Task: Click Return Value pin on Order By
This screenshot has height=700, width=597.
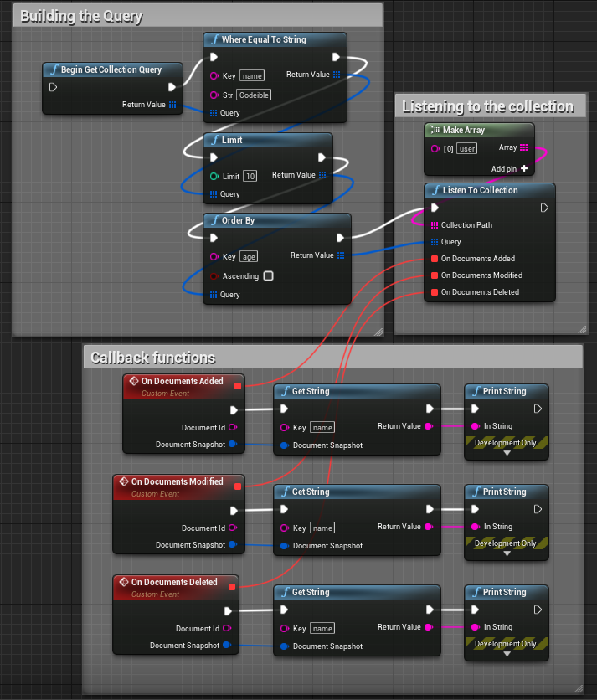Action: click(x=341, y=255)
